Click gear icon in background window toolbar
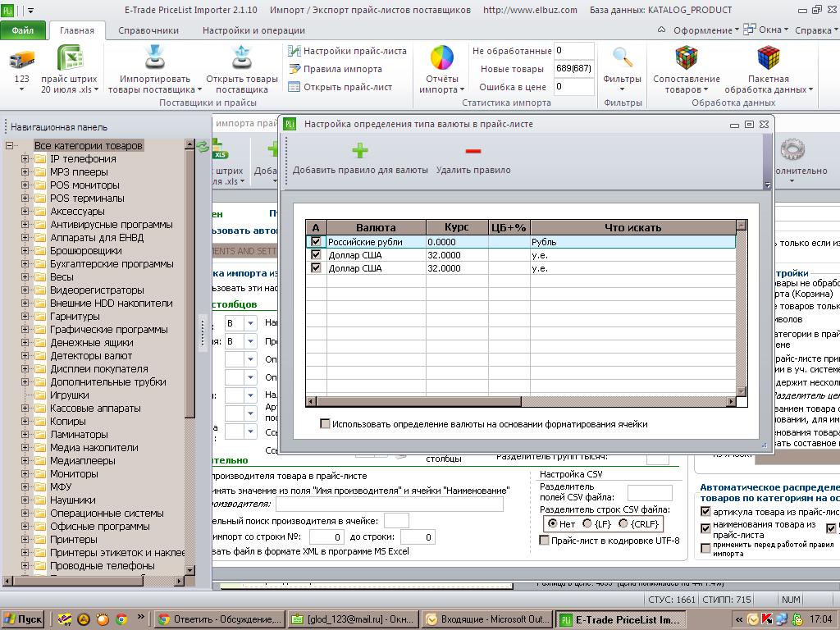Screen dimensions: 840x630 (792, 150)
